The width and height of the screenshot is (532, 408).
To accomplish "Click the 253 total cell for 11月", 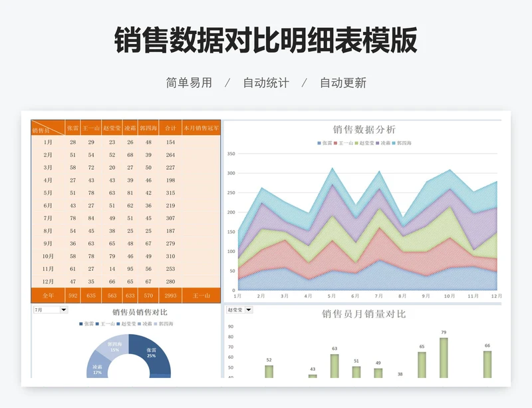I will [x=170, y=269].
